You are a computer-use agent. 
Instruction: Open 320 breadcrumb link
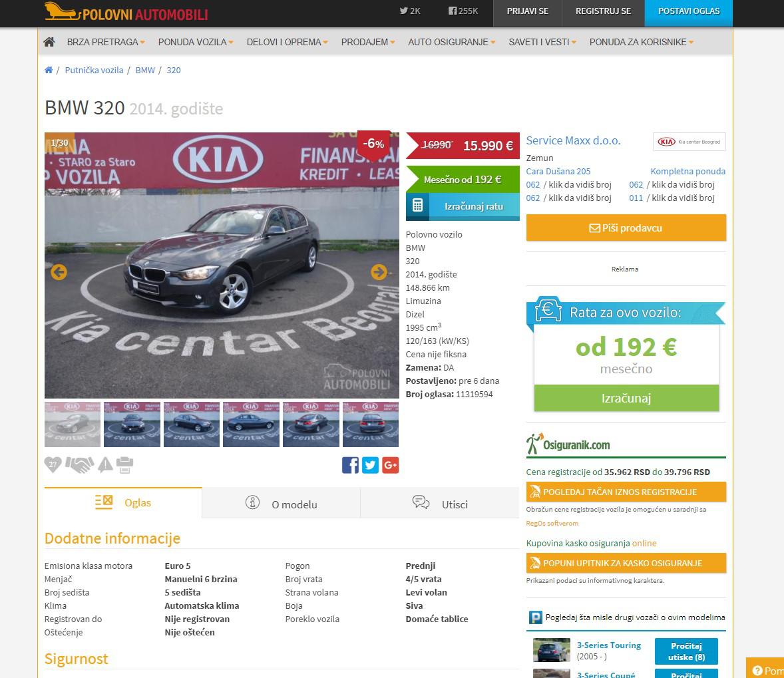[x=174, y=70]
